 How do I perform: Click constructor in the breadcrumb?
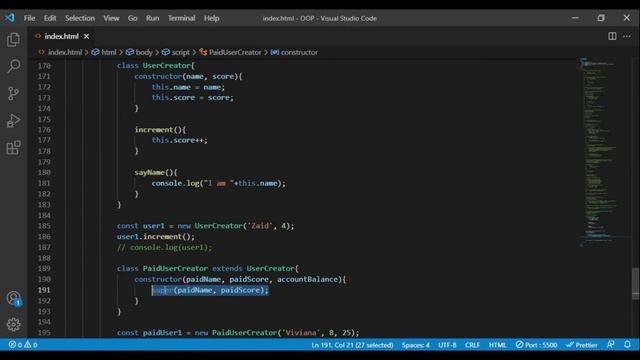tap(299, 52)
